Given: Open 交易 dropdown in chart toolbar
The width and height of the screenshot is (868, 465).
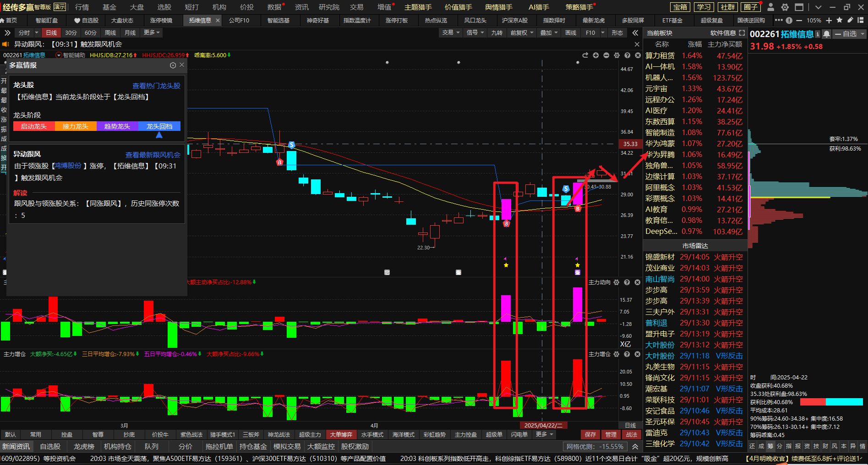Looking at the screenshot, I should point(451,32).
